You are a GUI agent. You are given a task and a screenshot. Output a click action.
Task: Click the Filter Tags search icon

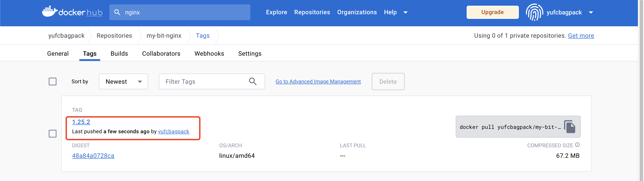pyautogui.click(x=253, y=82)
